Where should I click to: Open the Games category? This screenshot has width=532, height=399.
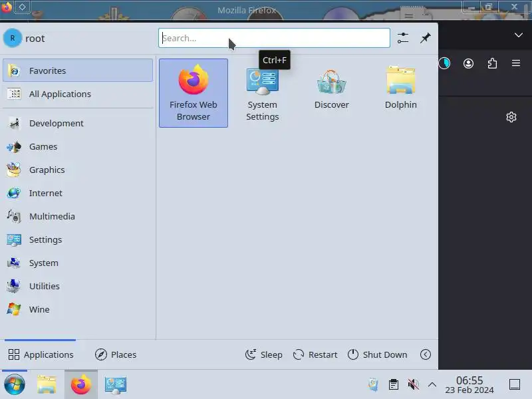click(x=78, y=146)
